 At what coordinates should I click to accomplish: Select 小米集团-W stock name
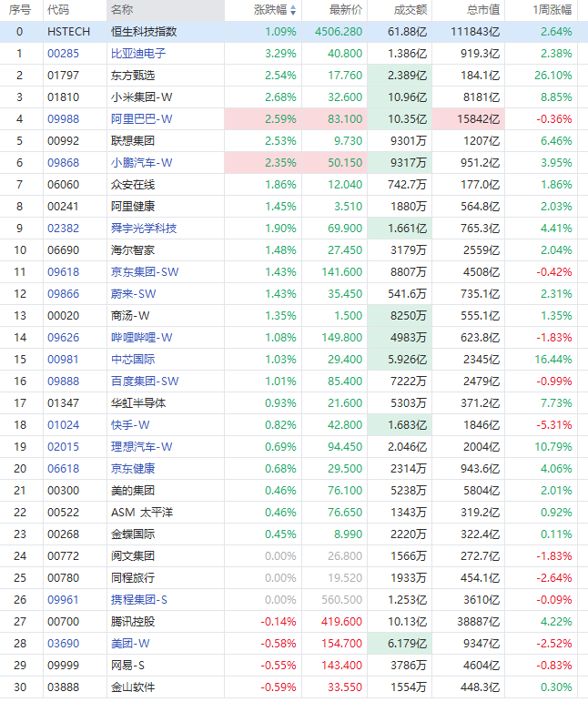(141, 97)
